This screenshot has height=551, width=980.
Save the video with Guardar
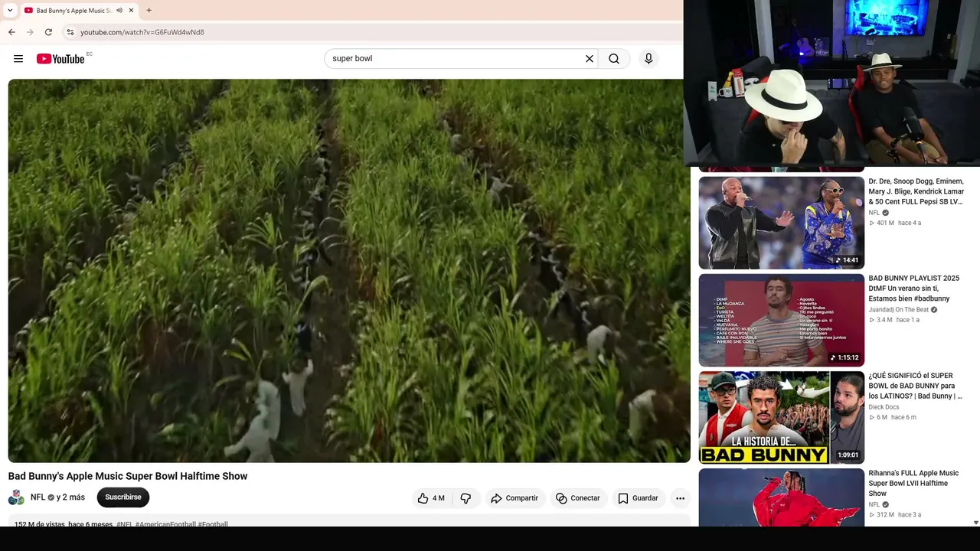tap(638, 498)
